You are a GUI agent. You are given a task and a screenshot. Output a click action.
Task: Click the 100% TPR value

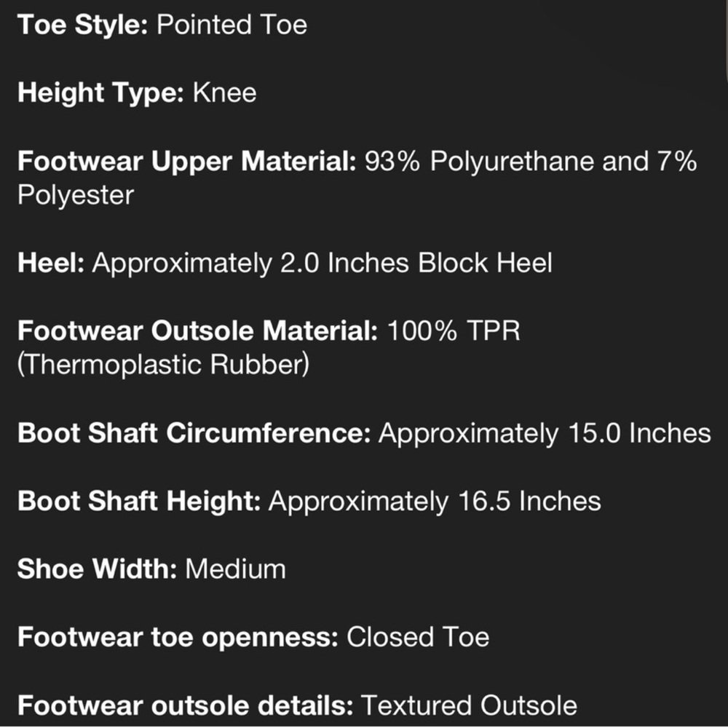pos(453,331)
